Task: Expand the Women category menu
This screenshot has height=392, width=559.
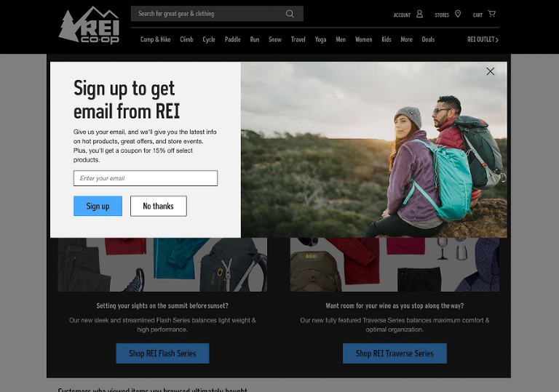Action: [364, 39]
